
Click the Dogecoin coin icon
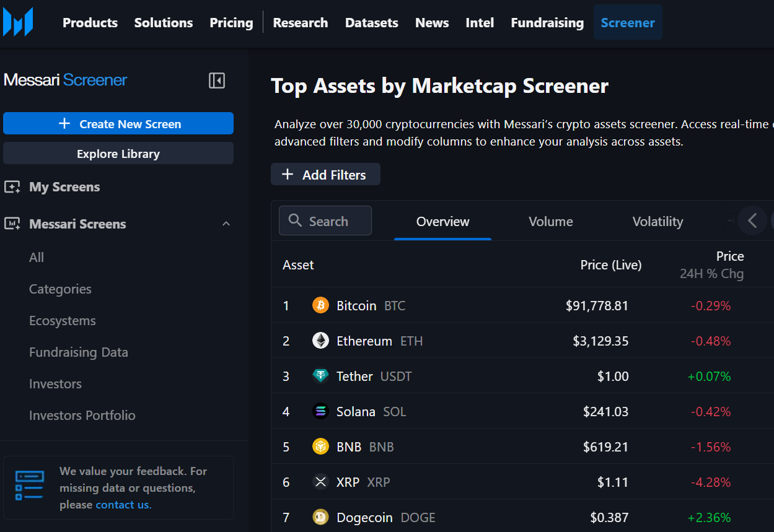pos(320,517)
